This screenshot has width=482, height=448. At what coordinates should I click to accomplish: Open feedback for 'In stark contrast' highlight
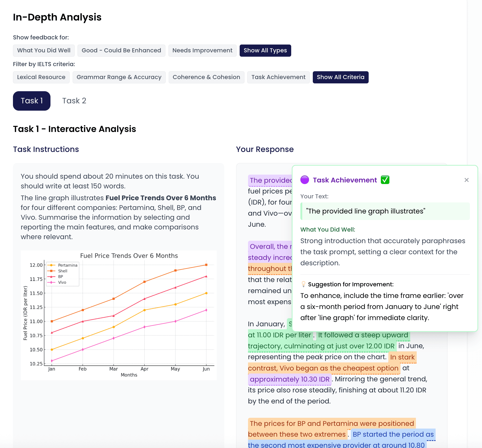(x=402, y=357)
